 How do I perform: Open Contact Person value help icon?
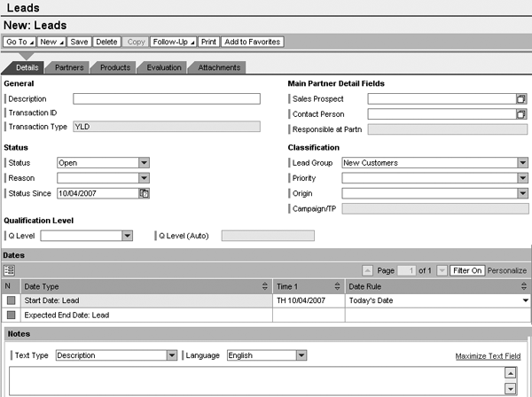(521, 114)
